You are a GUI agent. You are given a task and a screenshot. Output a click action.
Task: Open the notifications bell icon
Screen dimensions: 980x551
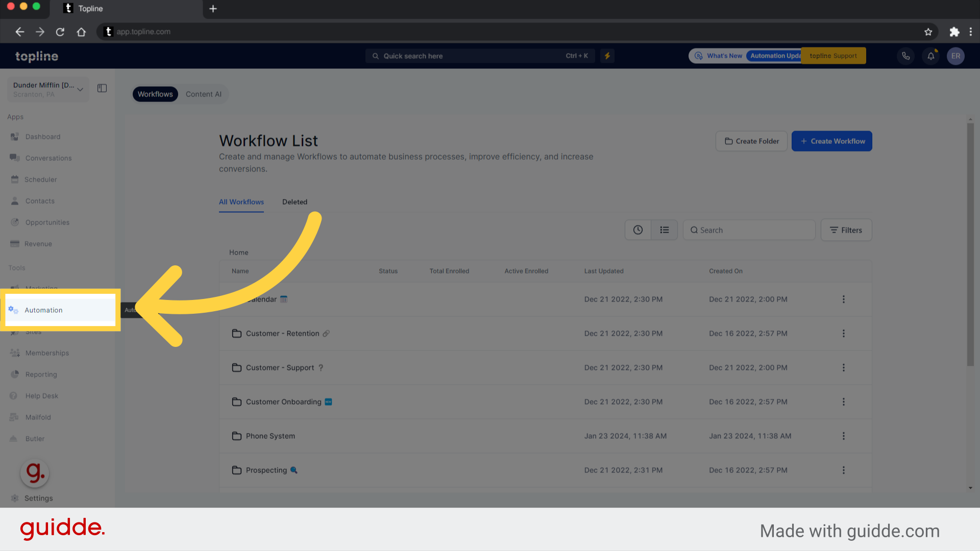(931, 56)
